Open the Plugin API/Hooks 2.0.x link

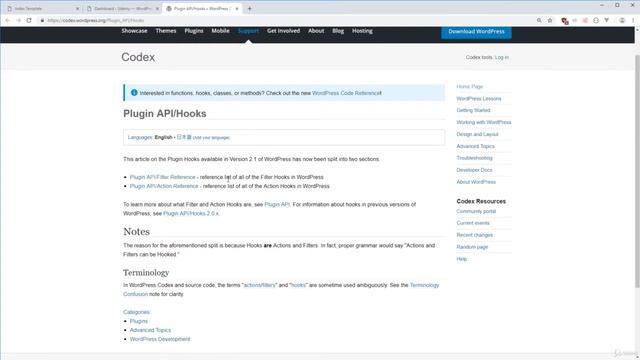(191, 213)
